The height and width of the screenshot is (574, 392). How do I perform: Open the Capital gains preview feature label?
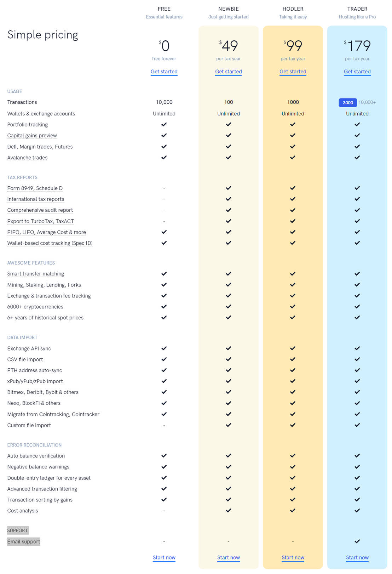(32, 135)
